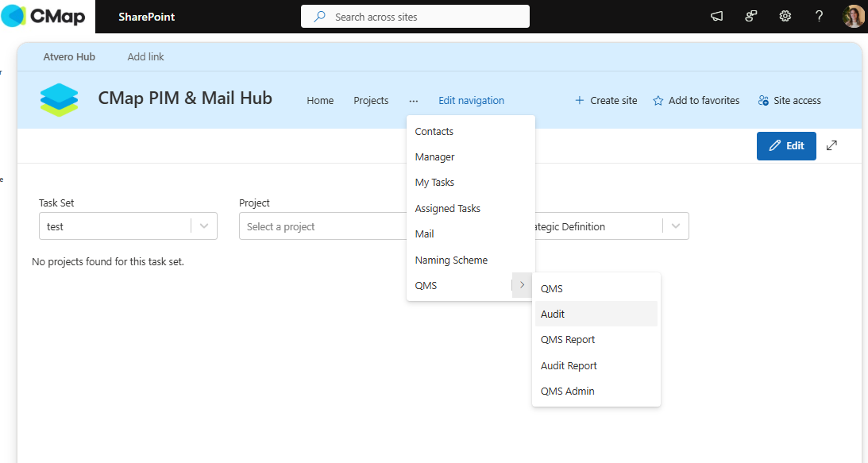
Task: Click Add link in hub bar
Action: pyautogui.click(x=145, y=56)
